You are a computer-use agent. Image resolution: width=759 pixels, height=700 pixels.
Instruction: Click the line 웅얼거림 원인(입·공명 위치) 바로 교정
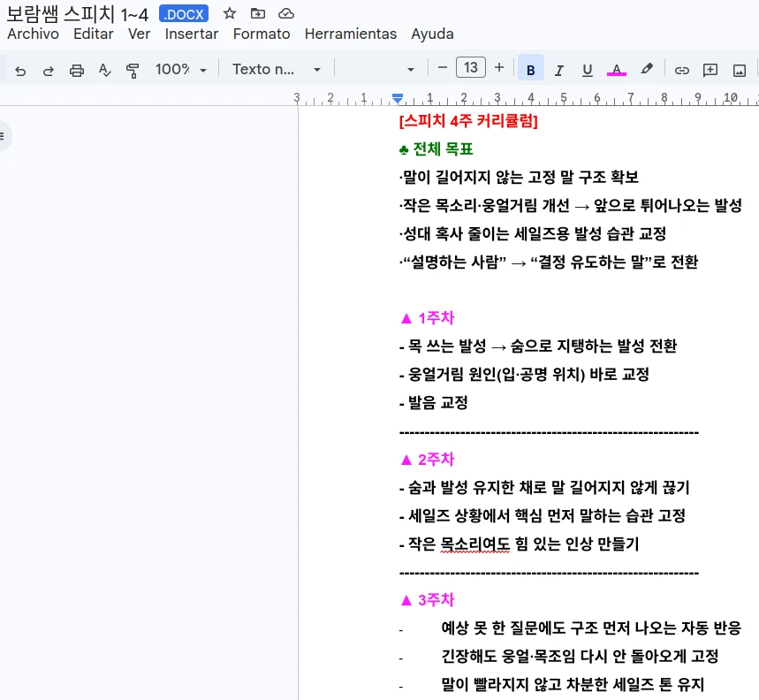524,374
